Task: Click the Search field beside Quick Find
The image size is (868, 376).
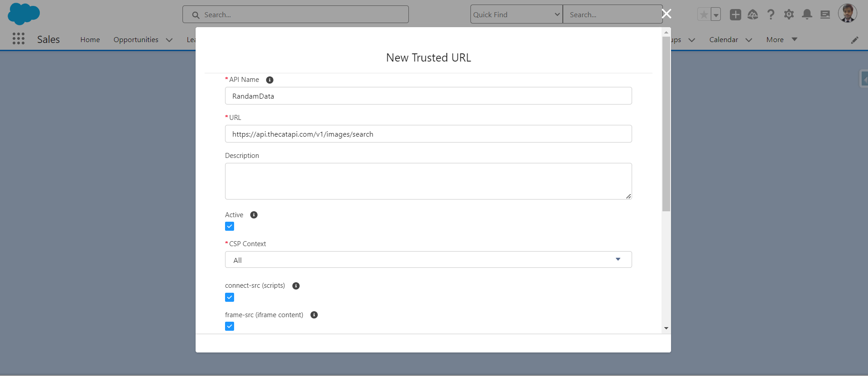Action: point(613,14)
